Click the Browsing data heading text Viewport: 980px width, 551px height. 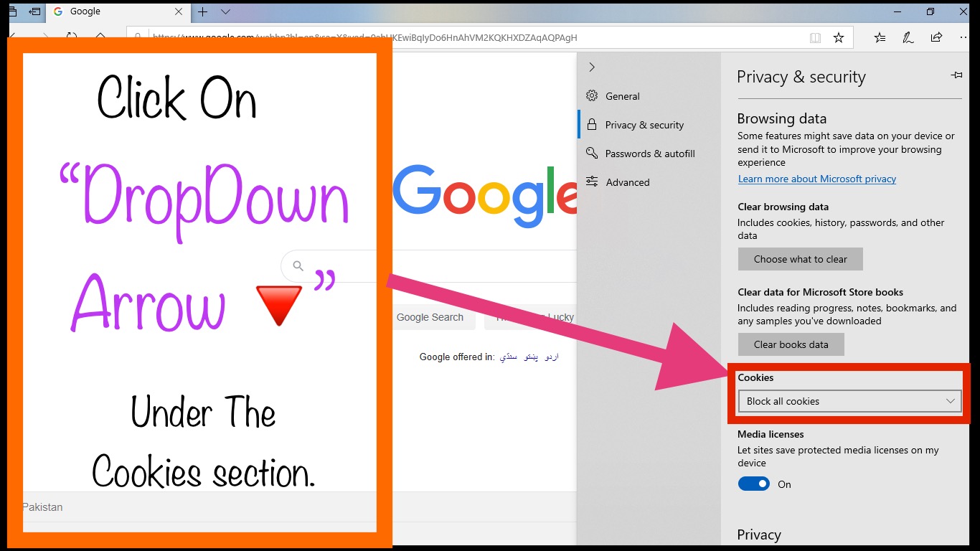(782, 118)
